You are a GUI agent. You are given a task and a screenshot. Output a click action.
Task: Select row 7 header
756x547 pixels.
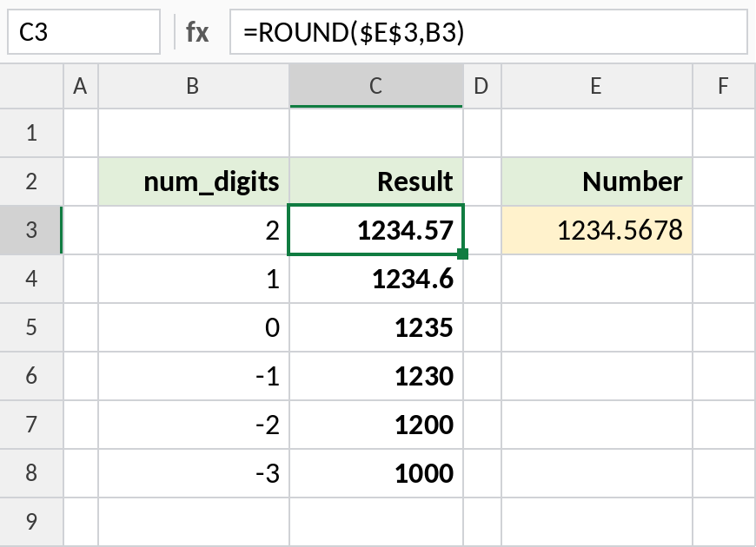[x=31, y=424]
